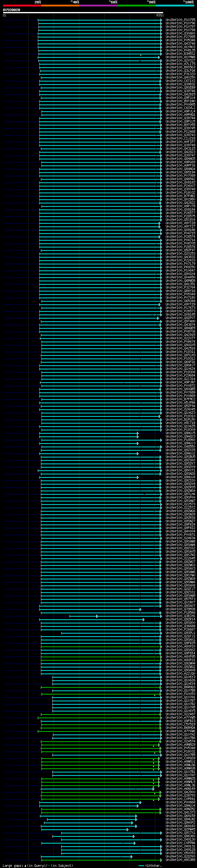This screenshot has height=868, width=197.
Task: Select the UniRef100_P19309 label
Action: pyautogui.click(x=180, y=430)
